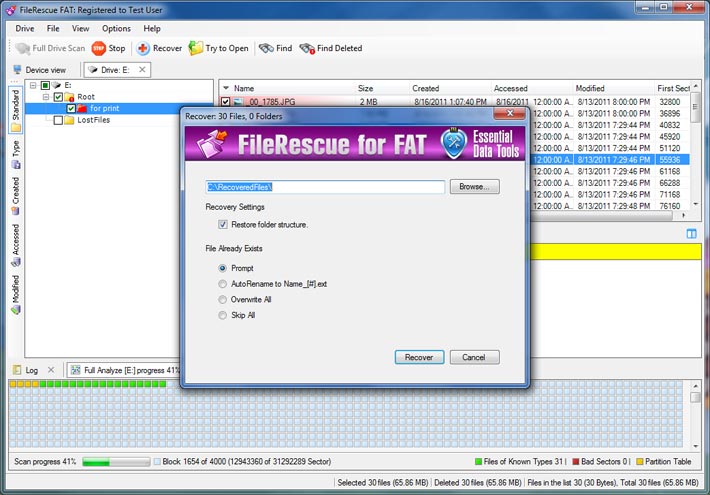Uncheck the For print folder checkbox
This screenshot has width=710, height=495.
pos(71,108)
